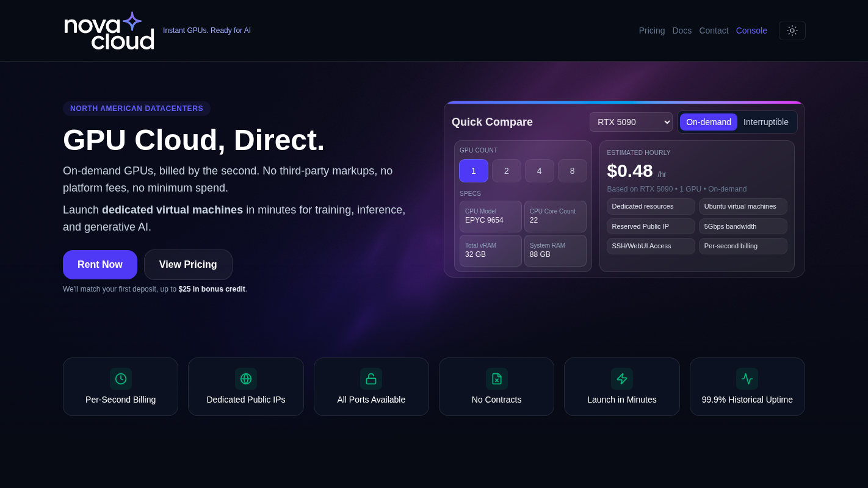Click the globe icon for Dedicated Public IPs
Image resolution: width=868 pixels, height=488 pixels.
[x=246, y=379]
